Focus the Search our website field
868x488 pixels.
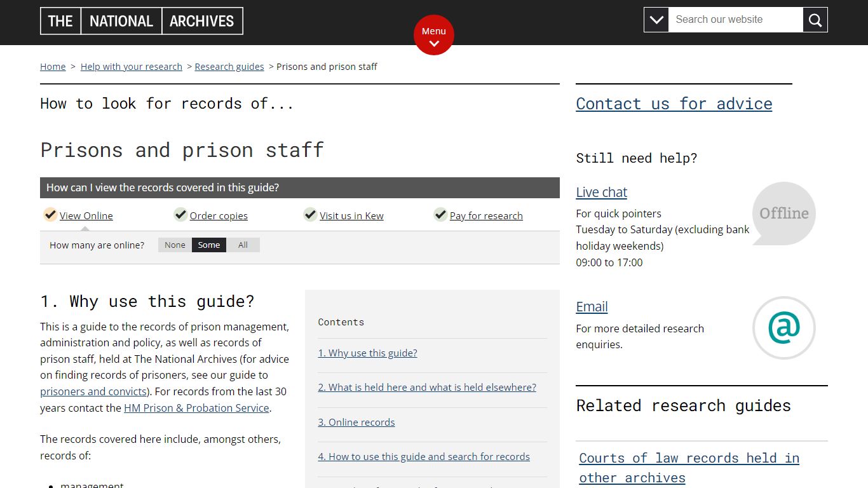pyautogui.click(x=735, y=20)
